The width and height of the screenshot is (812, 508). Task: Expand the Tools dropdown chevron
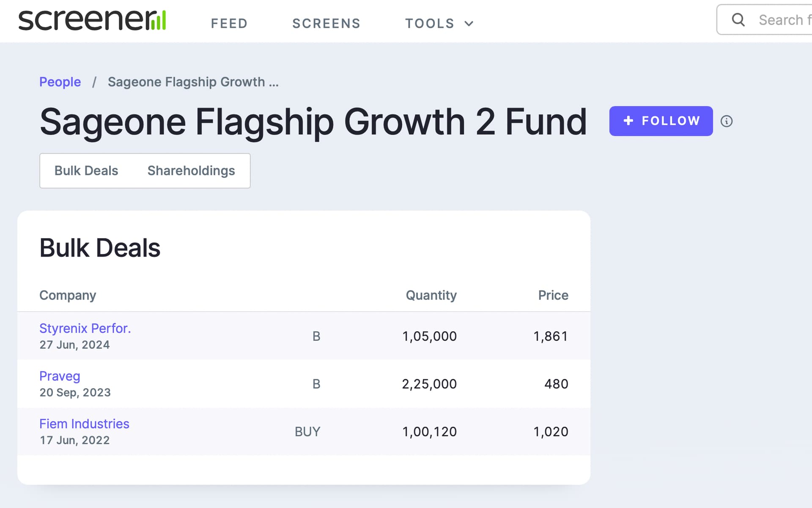(x=469, y=24)
